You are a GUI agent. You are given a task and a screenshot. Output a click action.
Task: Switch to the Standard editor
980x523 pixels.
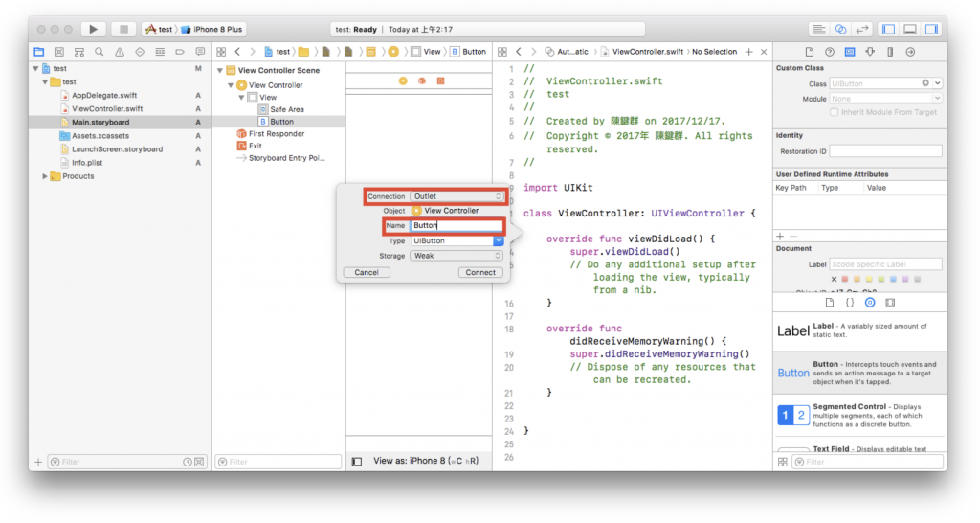click(x=818, y=30)
